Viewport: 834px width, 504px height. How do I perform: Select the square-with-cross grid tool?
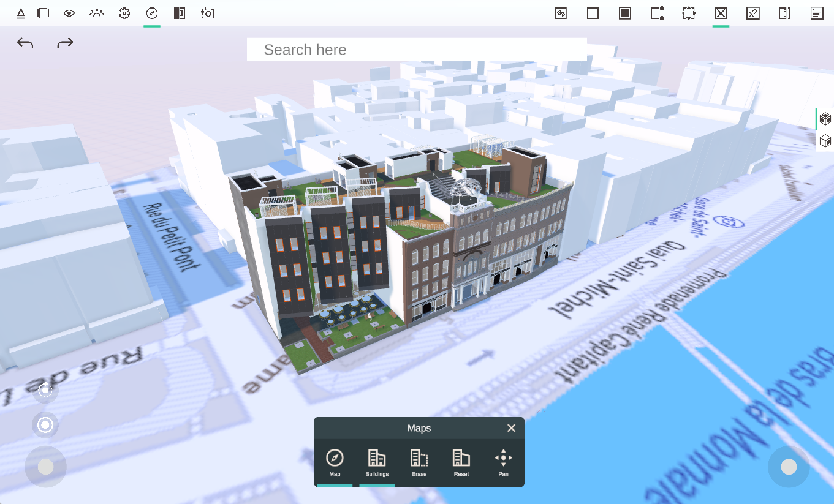click(x=593, y=13)
